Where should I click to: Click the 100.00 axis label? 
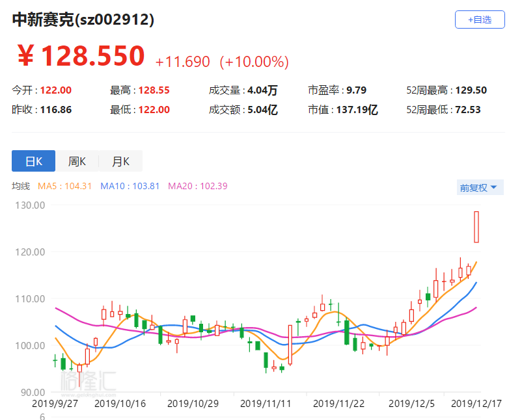point(30,346)
